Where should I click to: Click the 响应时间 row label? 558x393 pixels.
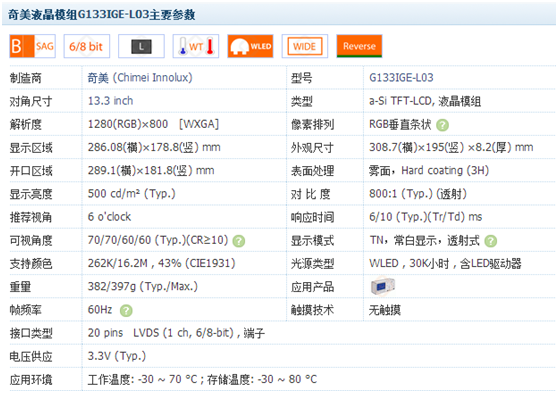click(312, 217)
